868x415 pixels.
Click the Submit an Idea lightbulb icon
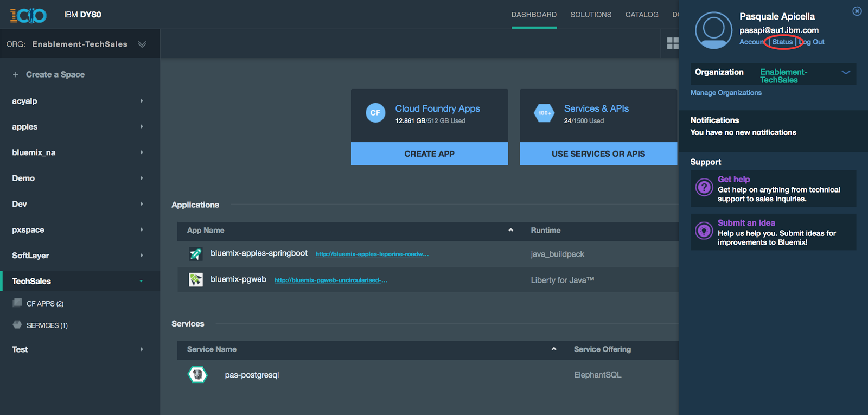coord(704,231)
